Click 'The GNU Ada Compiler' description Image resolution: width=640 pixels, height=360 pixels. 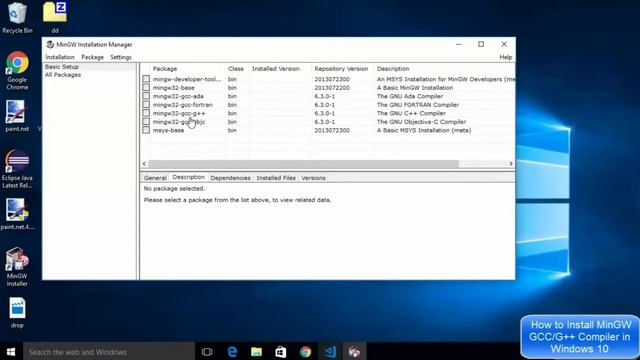click(x=410, y=96)
